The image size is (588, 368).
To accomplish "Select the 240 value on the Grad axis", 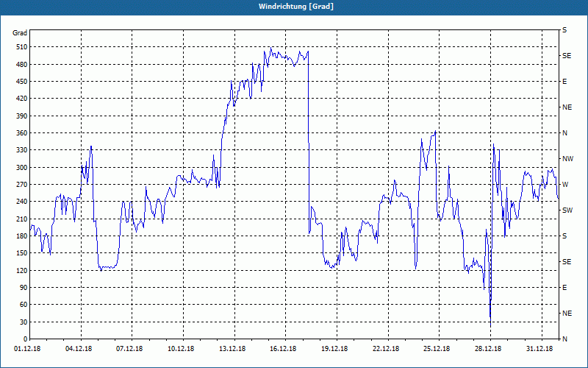I will tap(22, 202).
